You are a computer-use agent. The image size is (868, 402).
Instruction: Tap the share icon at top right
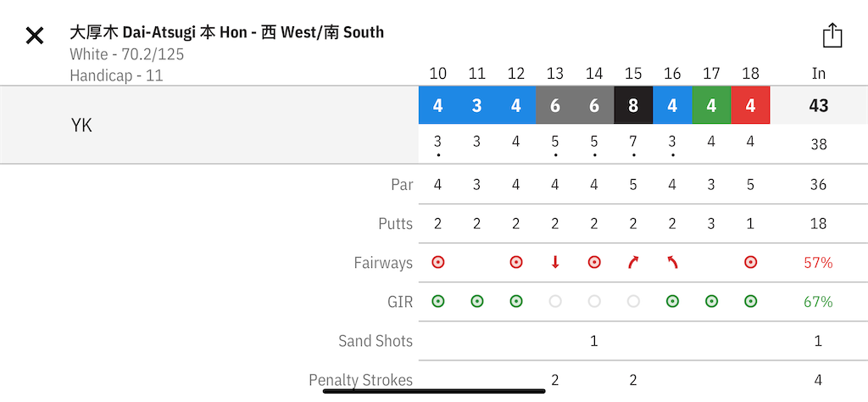[832, 36]
